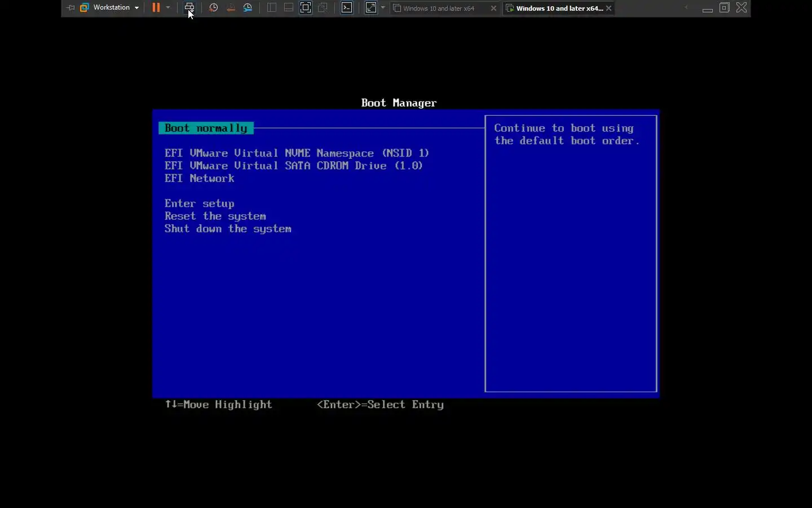The image size is (812, 508).
Task: Click 'Continue to boot using' help text
Action: [564, 128]
